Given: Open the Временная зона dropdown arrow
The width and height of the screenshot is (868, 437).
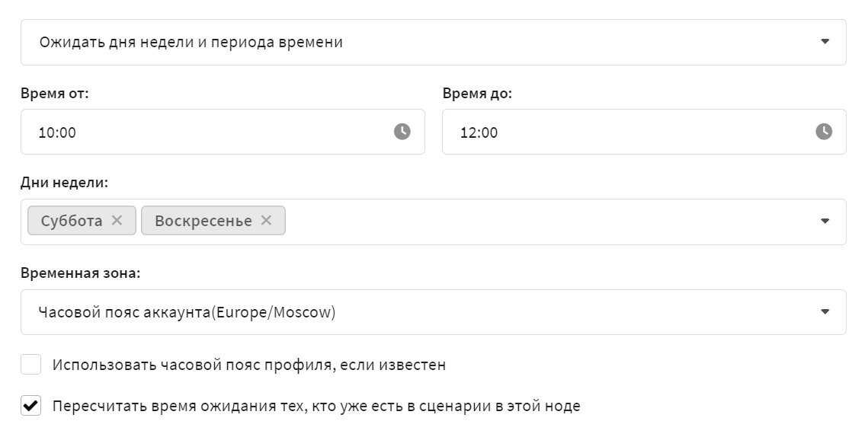Looking at the screenshot, I should 825,312.
